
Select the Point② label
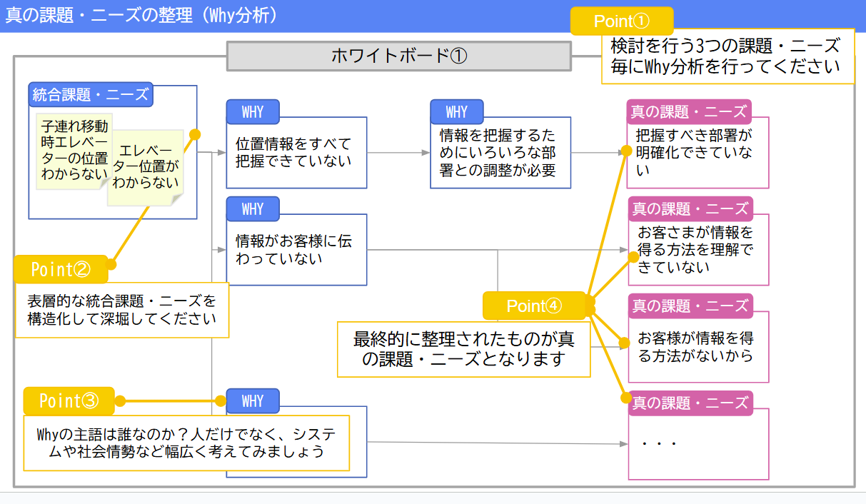pos(61,270)
